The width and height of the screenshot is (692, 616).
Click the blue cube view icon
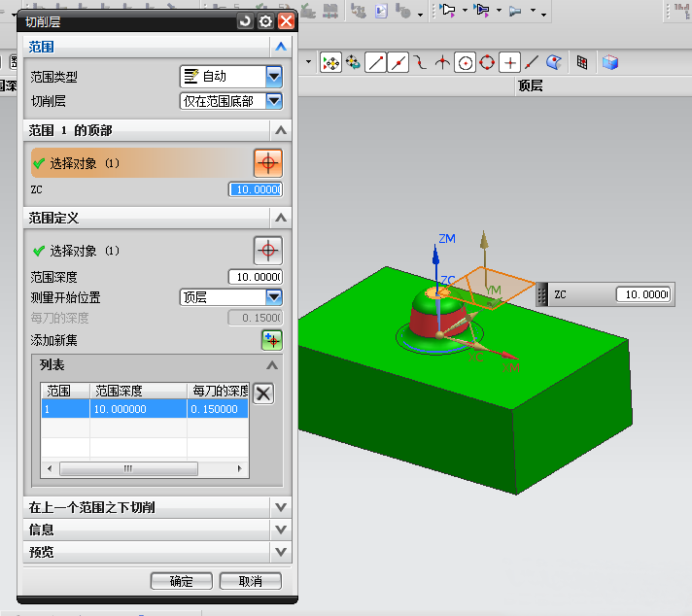tap(610, 62)
